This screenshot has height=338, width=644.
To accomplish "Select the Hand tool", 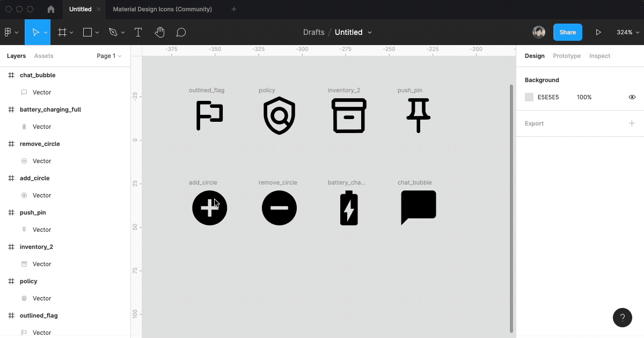I will tap(159, 32).
